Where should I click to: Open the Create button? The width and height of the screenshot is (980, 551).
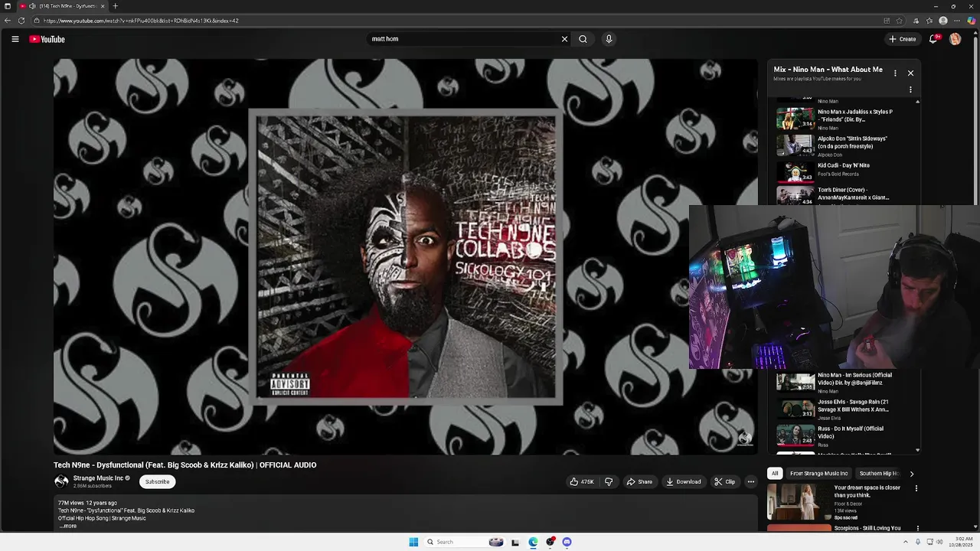(903, 39)
